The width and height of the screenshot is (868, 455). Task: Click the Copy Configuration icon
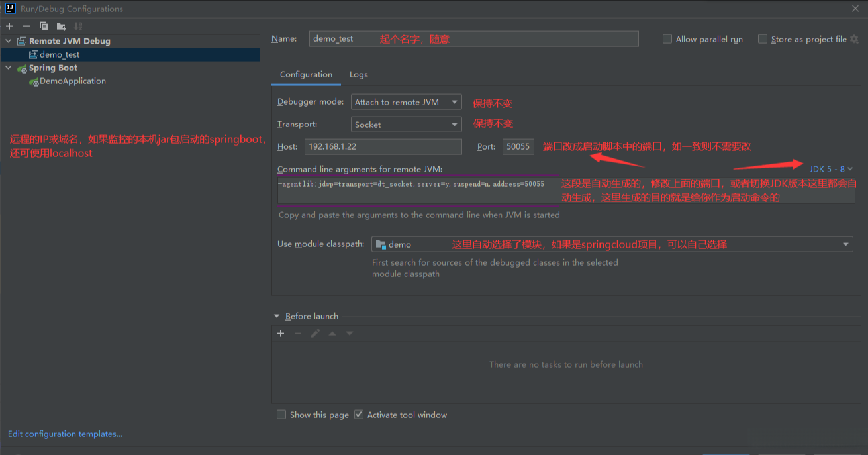pyautogui.click(x=44, y=26)
